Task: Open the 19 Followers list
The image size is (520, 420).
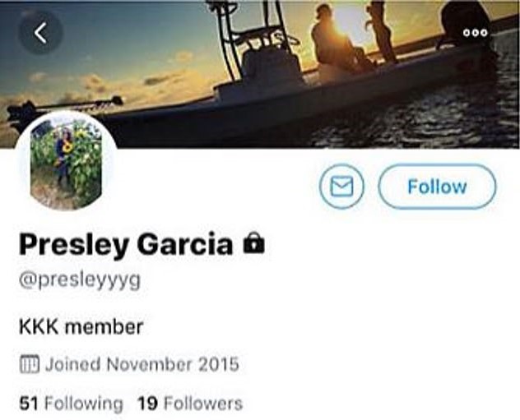Action: tap(190, 404)
